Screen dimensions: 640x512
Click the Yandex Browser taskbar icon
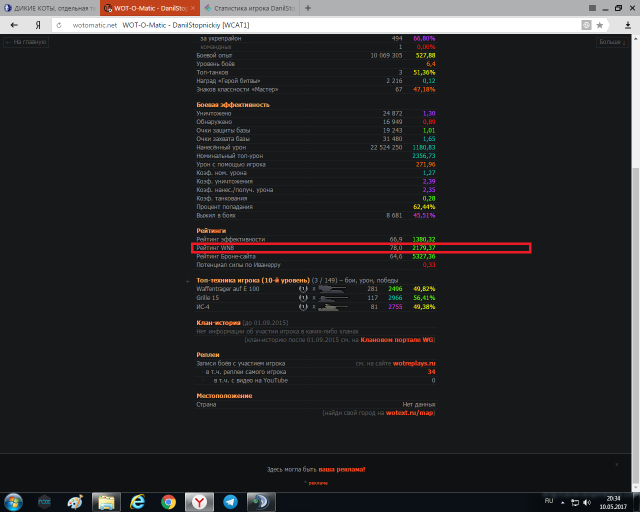(x=200, y=501)
